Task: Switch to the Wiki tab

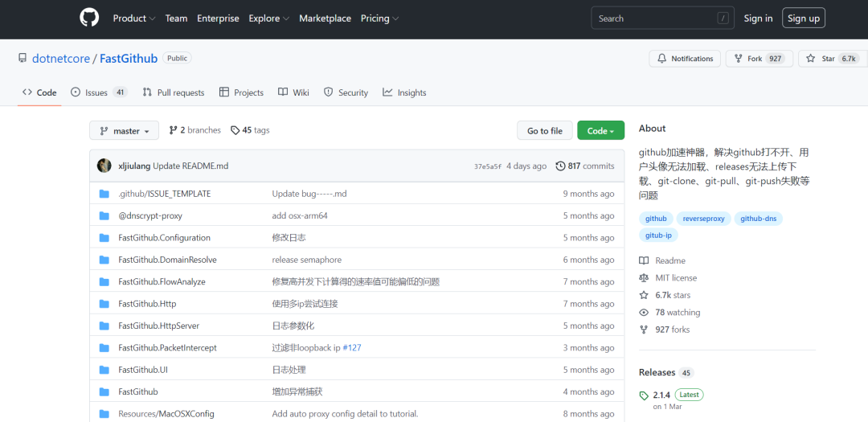Action: pos(293,92)
